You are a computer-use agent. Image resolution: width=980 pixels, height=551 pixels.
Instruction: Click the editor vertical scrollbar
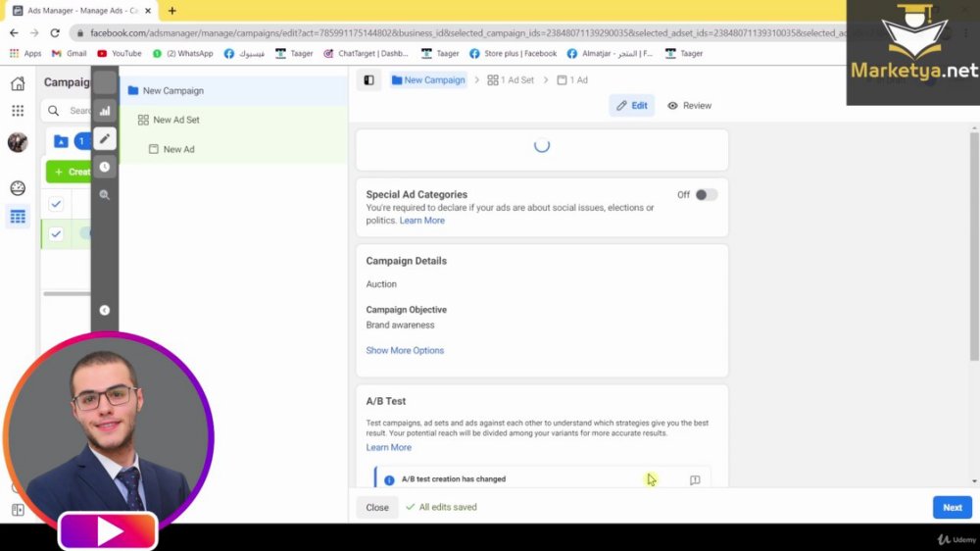click(x=974, y=246)
